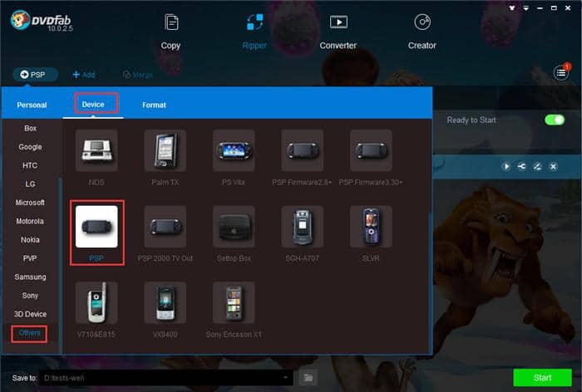Screen dimensions: 582x392
Task: Click the Add button
Action: click(83, 75)
